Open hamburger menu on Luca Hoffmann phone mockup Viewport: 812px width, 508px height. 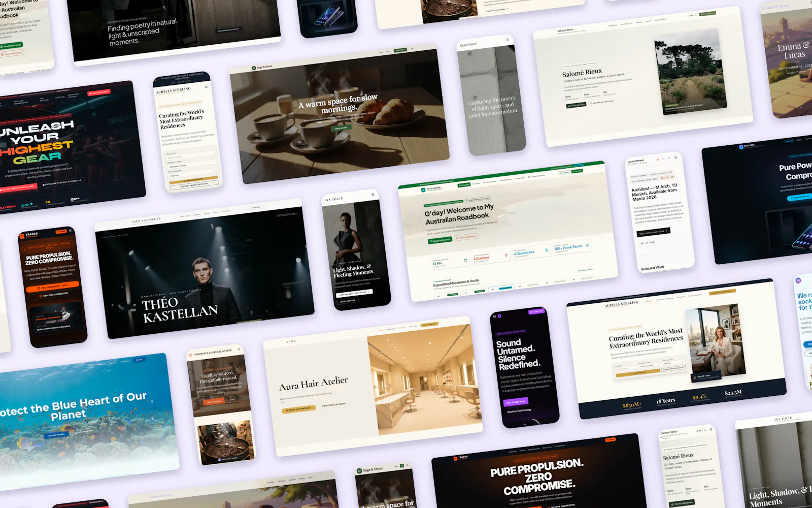point(675,156)
